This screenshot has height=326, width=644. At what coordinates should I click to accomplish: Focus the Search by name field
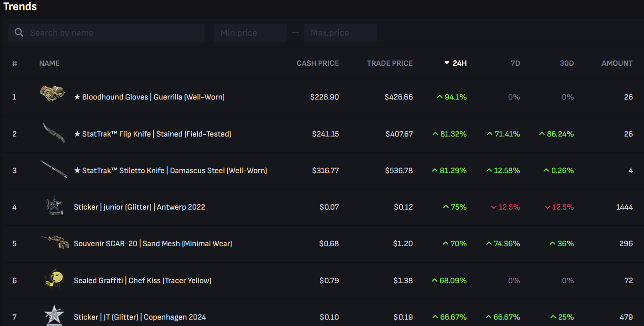(114, 33)
